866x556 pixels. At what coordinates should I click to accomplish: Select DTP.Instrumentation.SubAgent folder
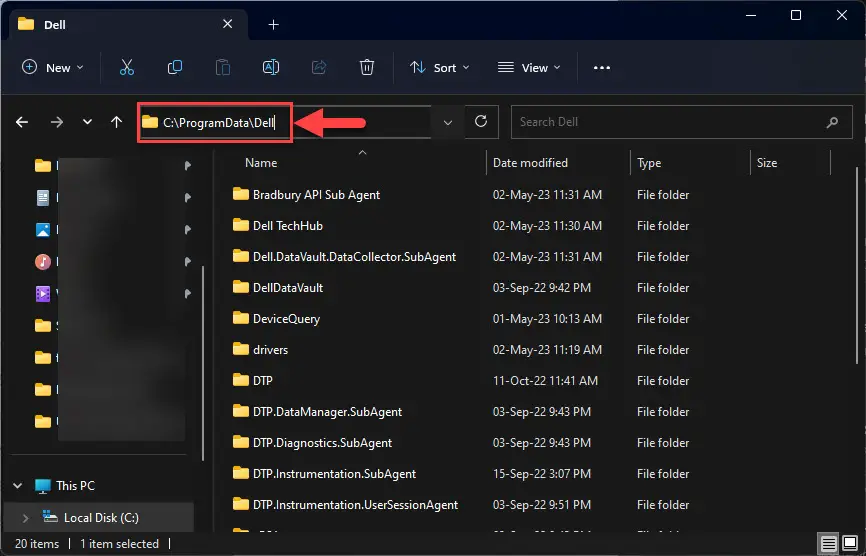coord(334,473)
